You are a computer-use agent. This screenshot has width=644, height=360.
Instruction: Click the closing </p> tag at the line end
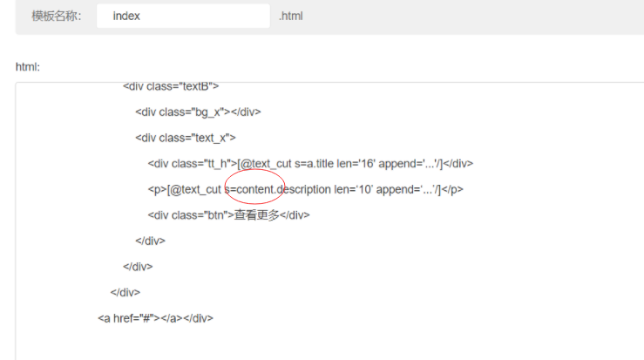pyautogui.click(x=452, y=189)
